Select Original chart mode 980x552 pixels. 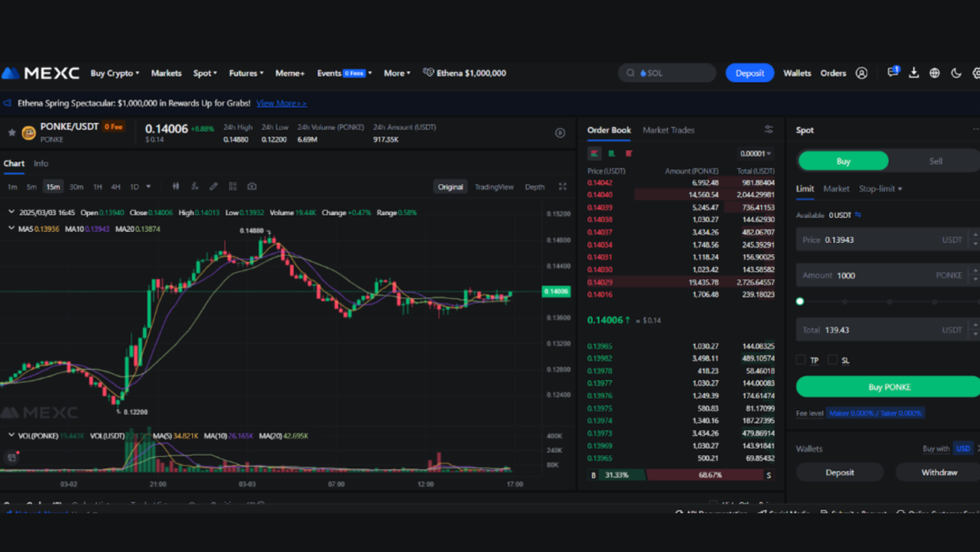(450, 187)
